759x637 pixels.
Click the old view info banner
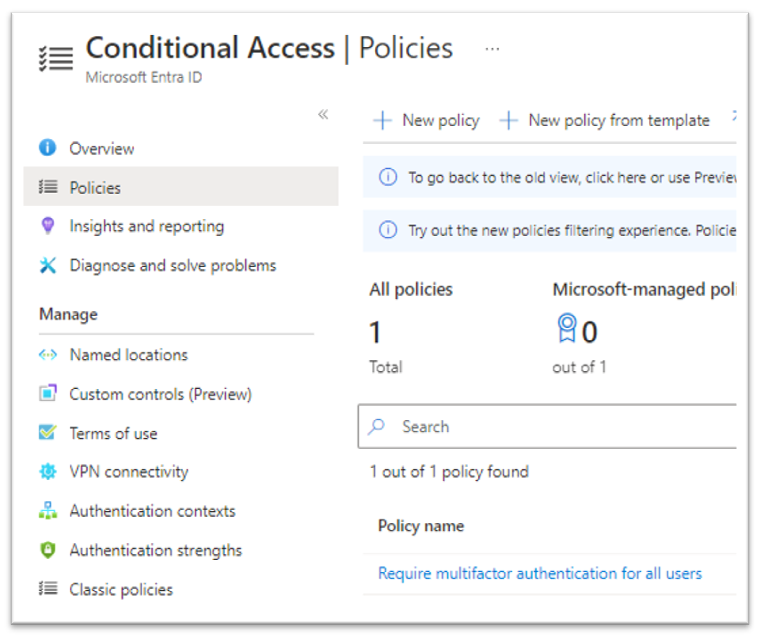560,177
